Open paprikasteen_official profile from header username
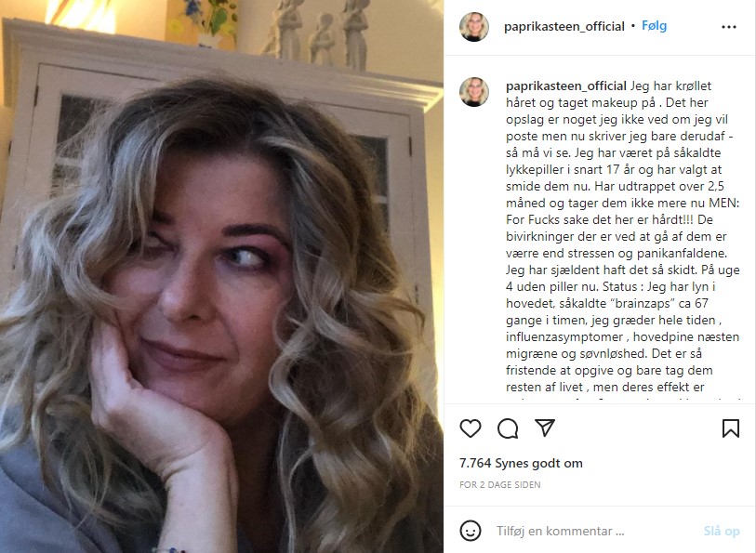 coord(564,27)
